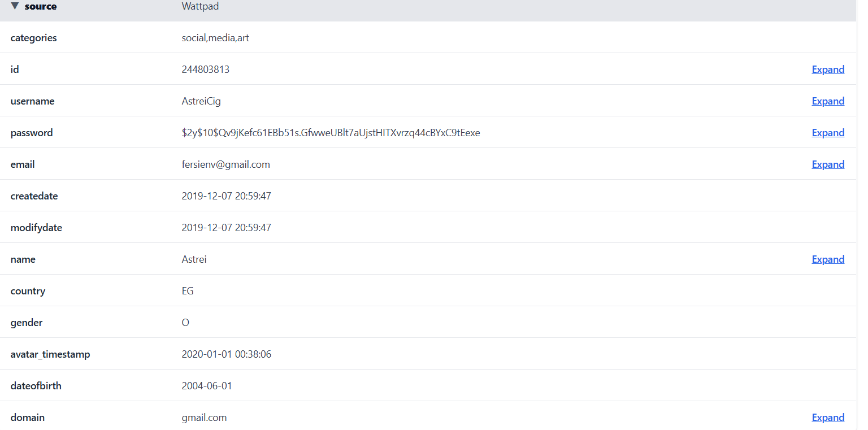
Task: Select the Wattpad source value
Action: [200, 6]
